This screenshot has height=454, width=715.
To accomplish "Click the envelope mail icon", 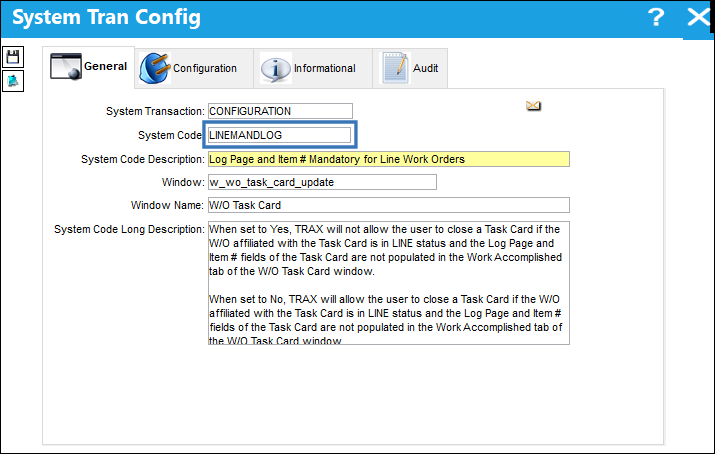I will point(533,106).
